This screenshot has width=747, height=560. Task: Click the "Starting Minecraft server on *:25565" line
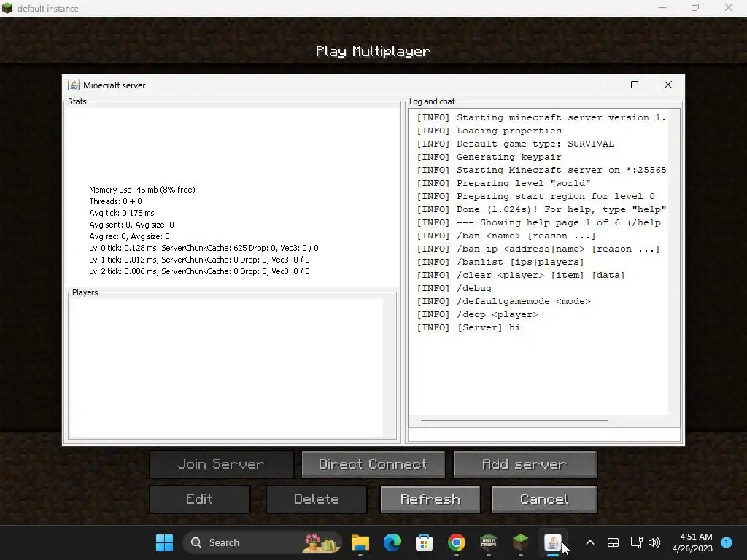(x=542, y=170)
